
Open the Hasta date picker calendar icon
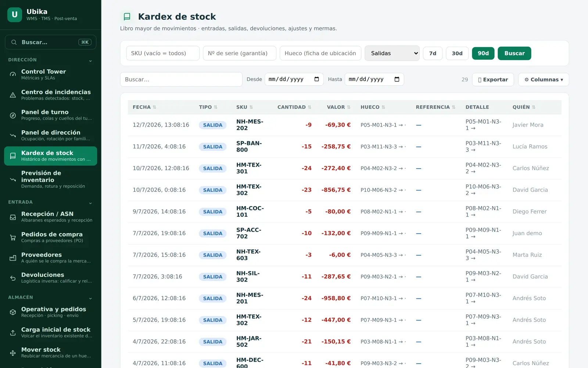tap(397, 79)
